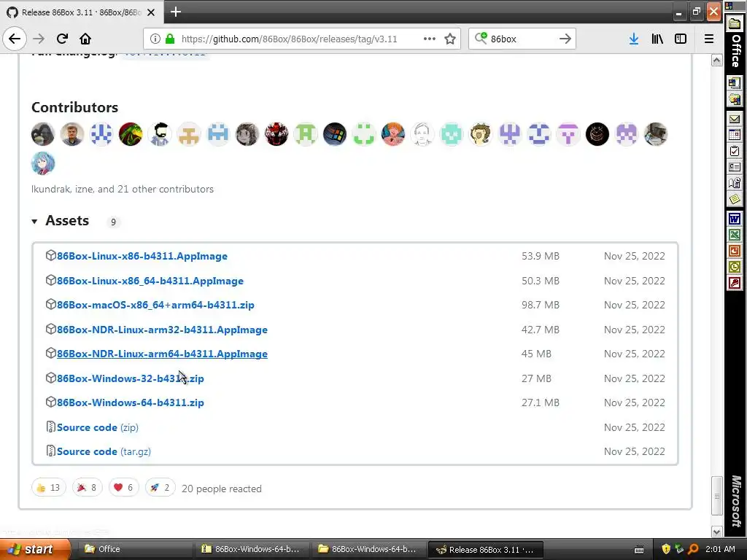Click the 86box search box
Screen dimensions: 747x560
(x=522, y=39)
